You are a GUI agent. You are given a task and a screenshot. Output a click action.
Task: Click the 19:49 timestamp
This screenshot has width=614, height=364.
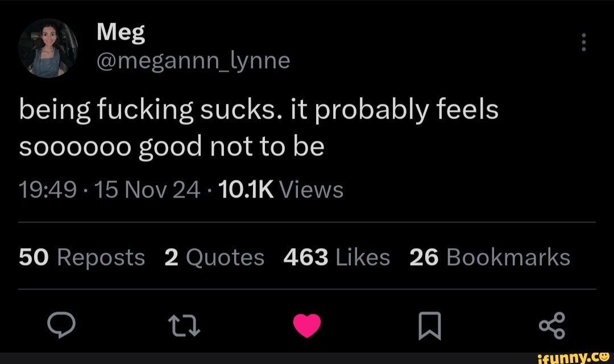pyautogui.click(x=48, y=189)
